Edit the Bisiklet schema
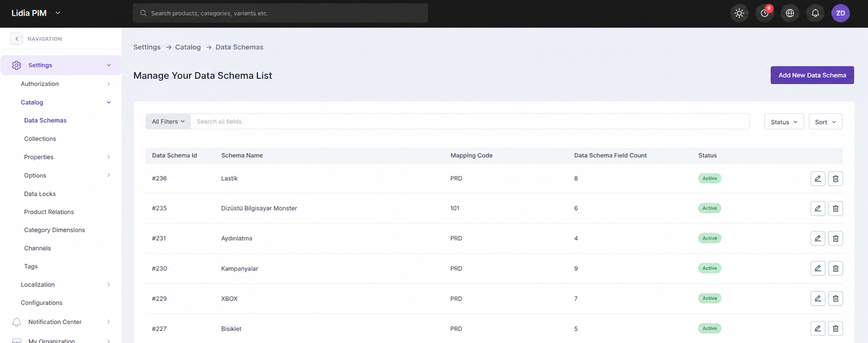 click(x=818, y=328)
